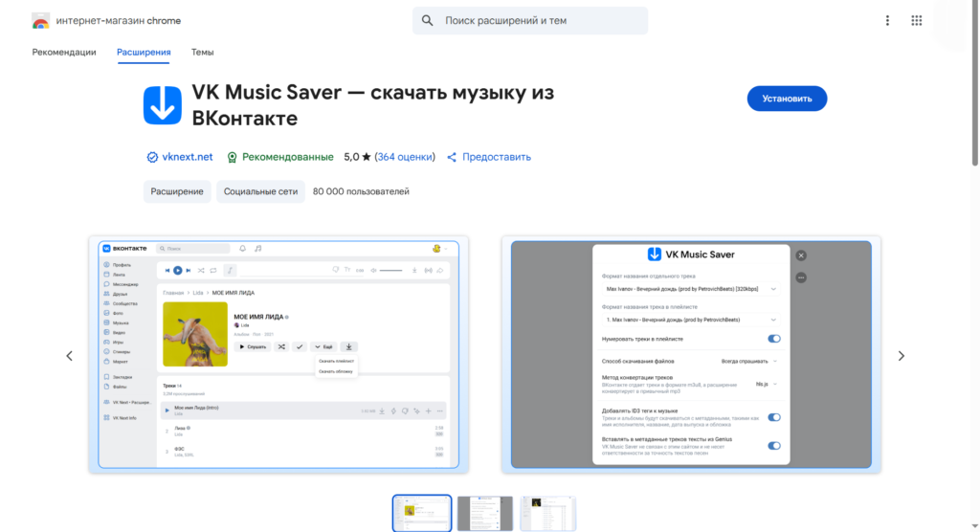Screen dimensions: 980x532
Task: Open the playlist track name format dropdown
Action: pos(691,321)
